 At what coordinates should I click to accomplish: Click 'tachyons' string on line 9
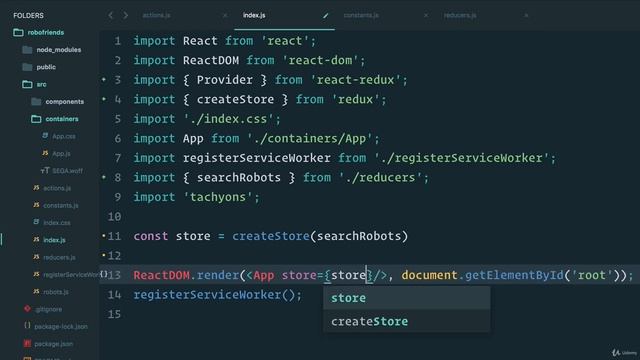[x=218, y=197]
